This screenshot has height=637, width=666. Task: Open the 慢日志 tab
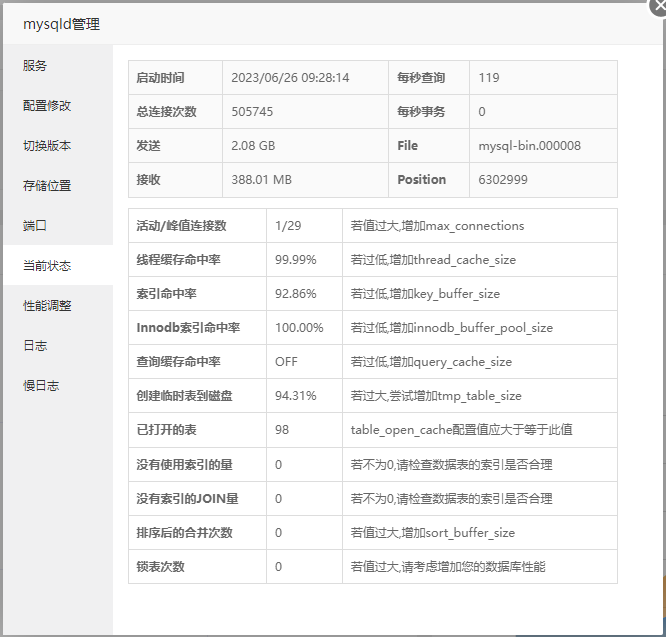click(x=58, y=385)
